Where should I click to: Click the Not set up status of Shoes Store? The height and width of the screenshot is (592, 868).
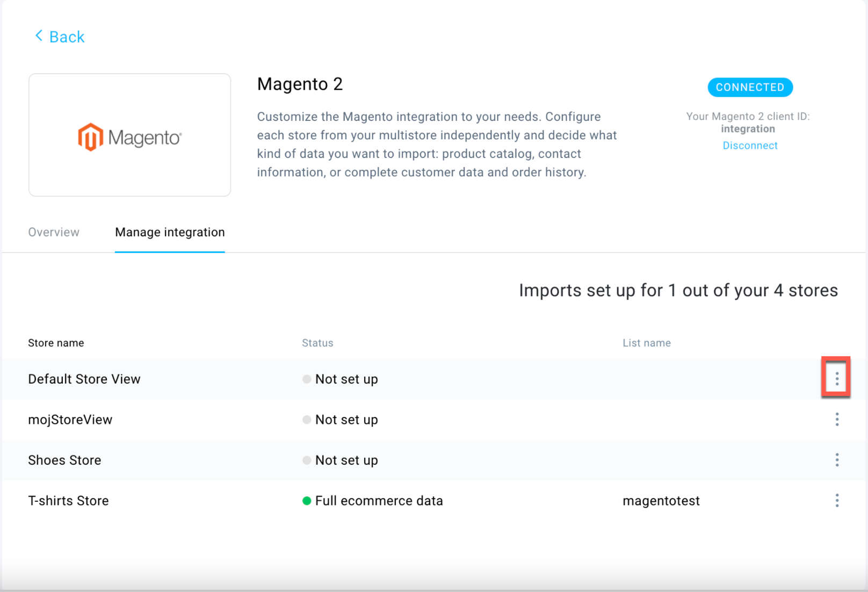click(x=346, y=460)
